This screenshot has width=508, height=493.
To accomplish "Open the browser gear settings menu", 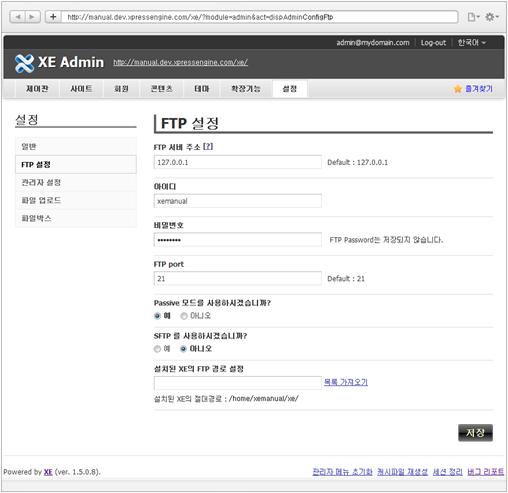I will point(491,17).
